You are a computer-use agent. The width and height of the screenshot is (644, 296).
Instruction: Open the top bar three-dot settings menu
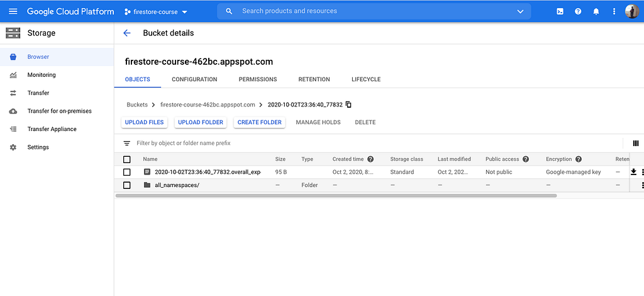pos(614,11)
